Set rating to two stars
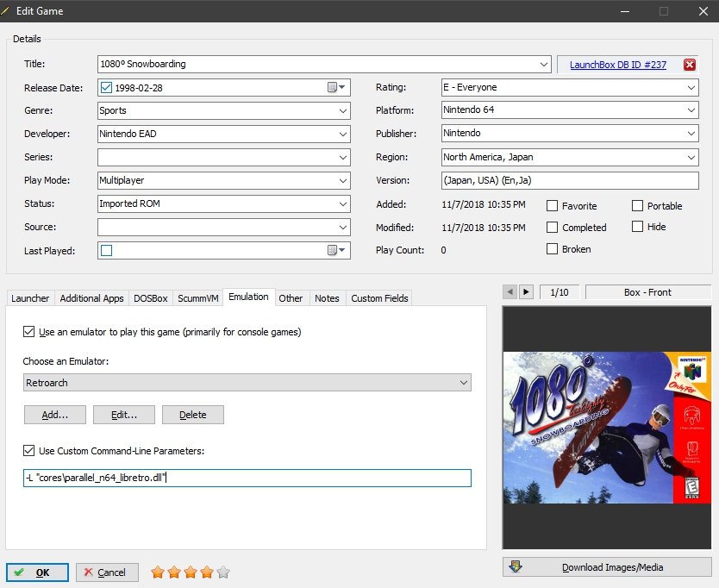719x588 pixels. pos(174,572)
